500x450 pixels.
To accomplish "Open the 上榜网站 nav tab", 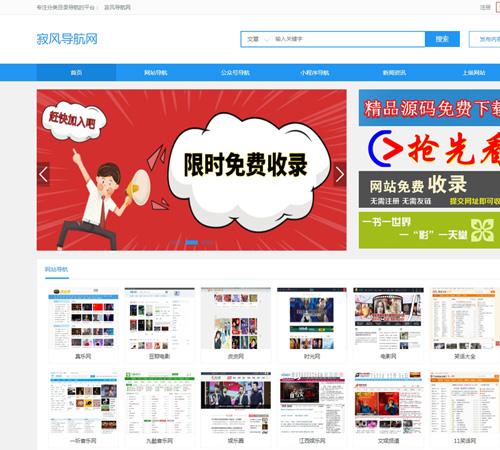I will coord(474,72).
